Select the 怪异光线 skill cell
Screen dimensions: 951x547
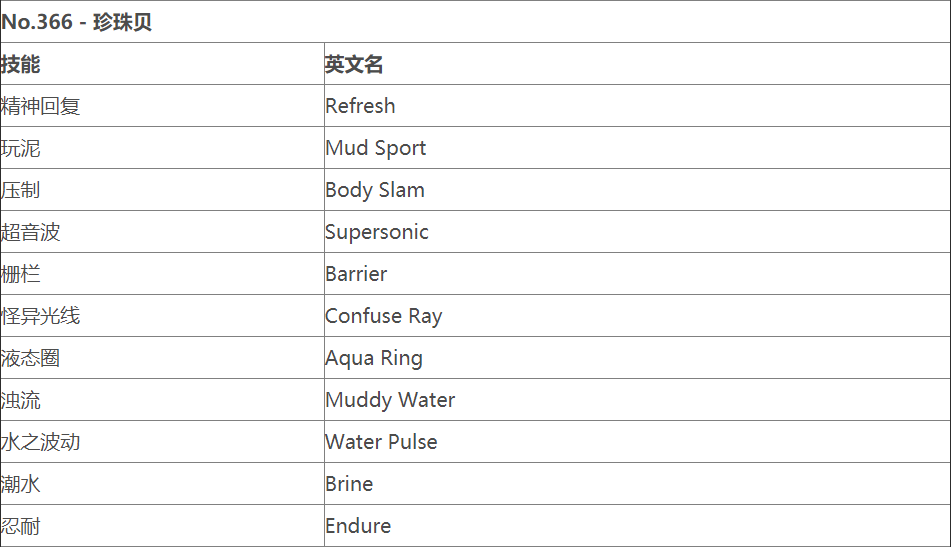(41, 316)
